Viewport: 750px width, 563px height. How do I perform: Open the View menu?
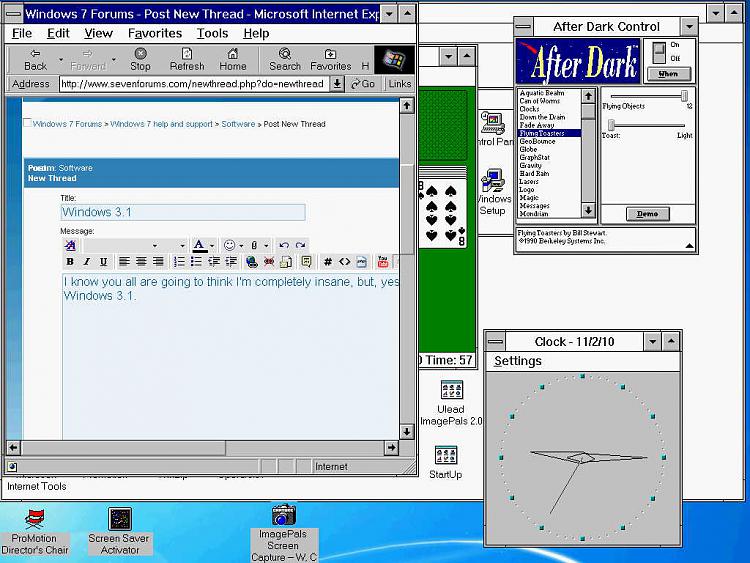[x=98, y=33]
